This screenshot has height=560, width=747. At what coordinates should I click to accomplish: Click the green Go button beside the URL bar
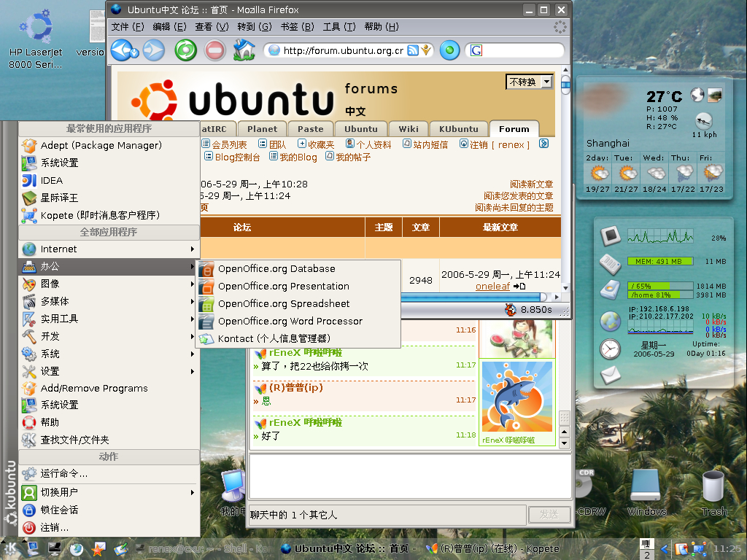click(449, 50)
